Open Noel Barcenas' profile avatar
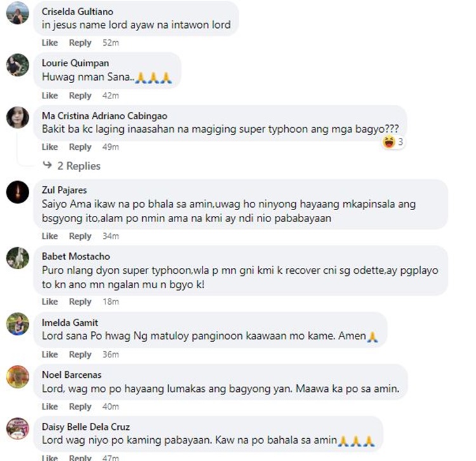Viewport: 476px width, 461px height. pos(17,377)
